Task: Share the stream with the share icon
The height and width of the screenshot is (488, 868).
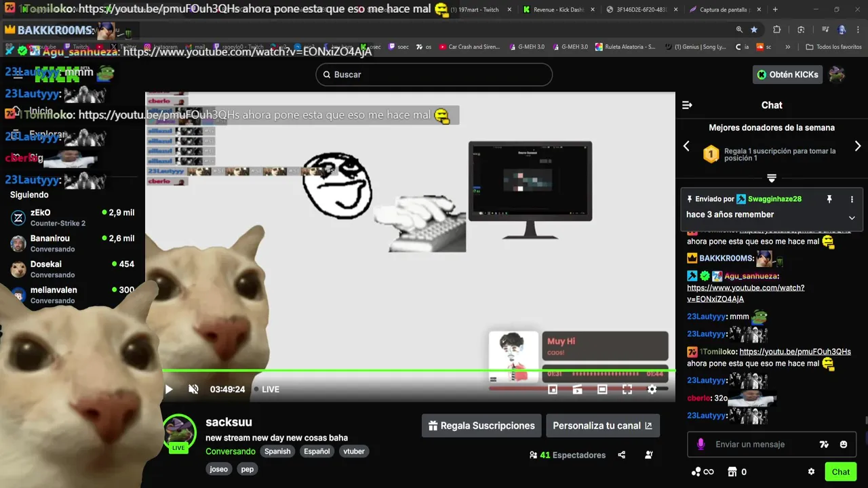Action: click(622, 455)
